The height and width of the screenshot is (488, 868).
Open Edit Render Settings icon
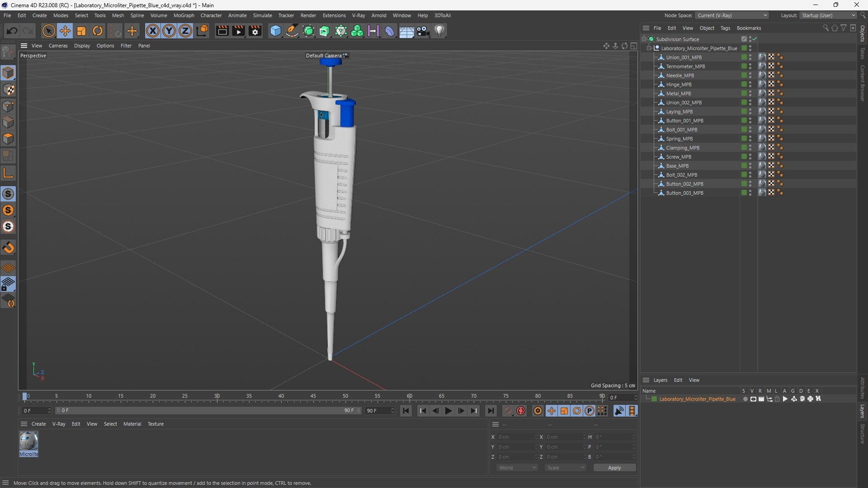(255, 31)
